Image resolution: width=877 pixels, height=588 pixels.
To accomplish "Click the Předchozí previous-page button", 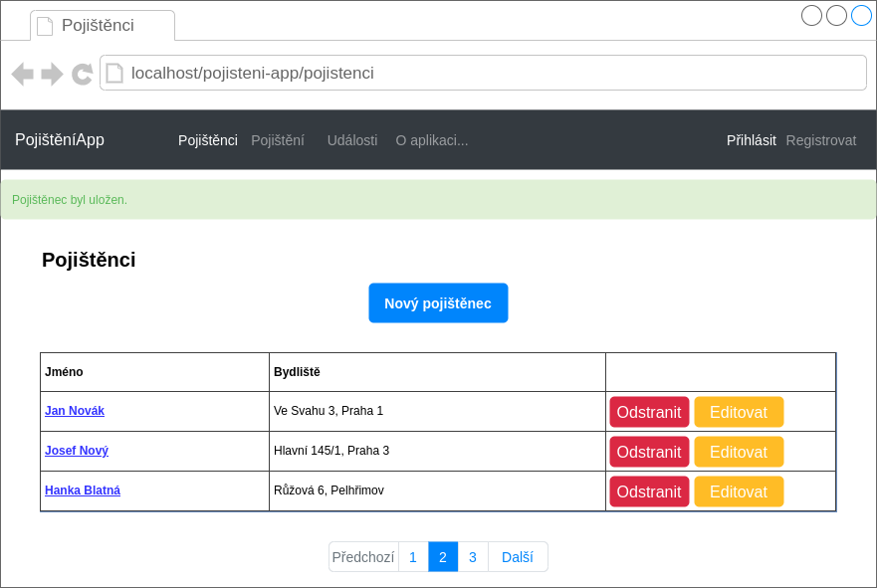I will point(363,557).
